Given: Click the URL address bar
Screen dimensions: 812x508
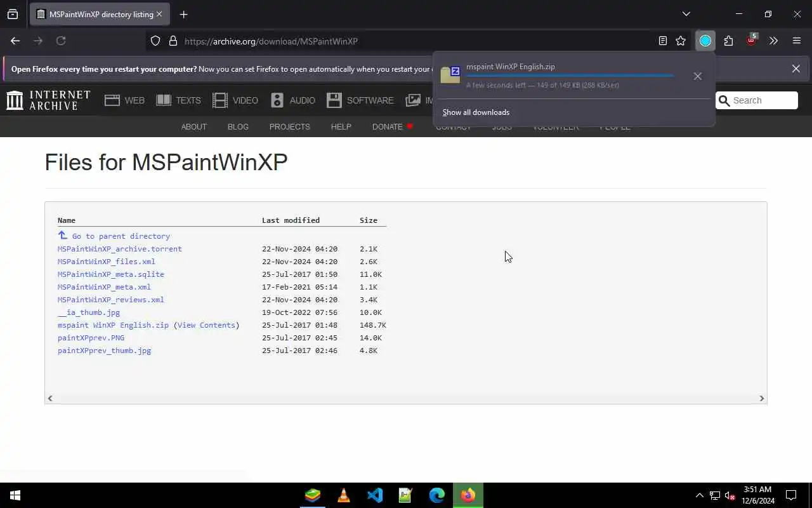Looking at the screenshot, I should (x=419, y=41).
